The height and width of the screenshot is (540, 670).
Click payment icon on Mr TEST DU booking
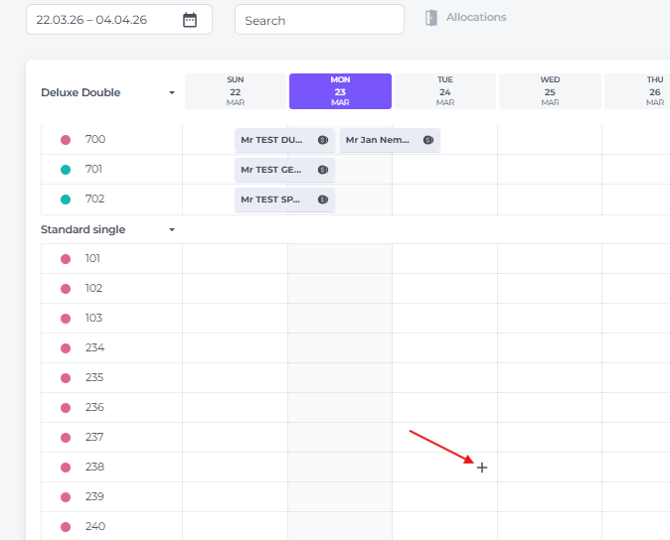coord(323,140)
